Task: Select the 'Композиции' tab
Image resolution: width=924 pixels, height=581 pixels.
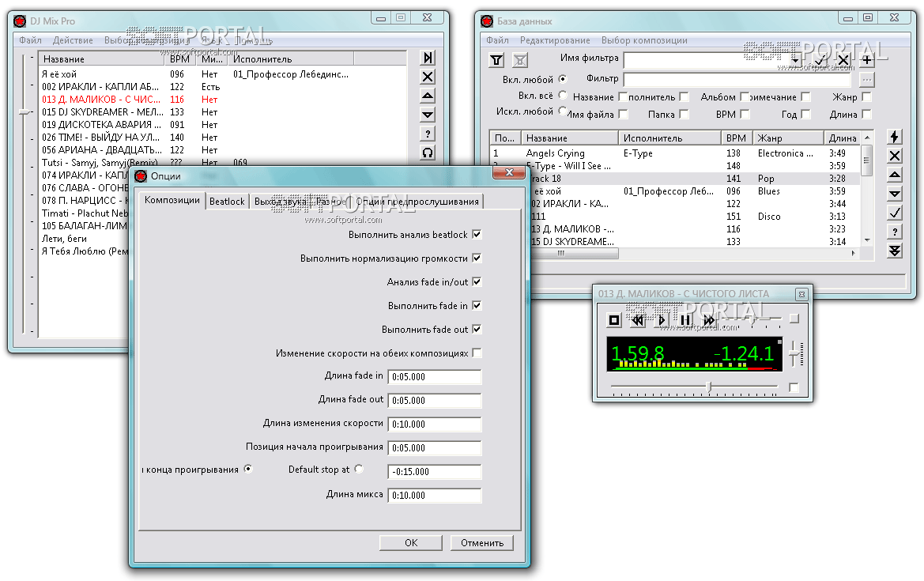Action: coord(172,200)
